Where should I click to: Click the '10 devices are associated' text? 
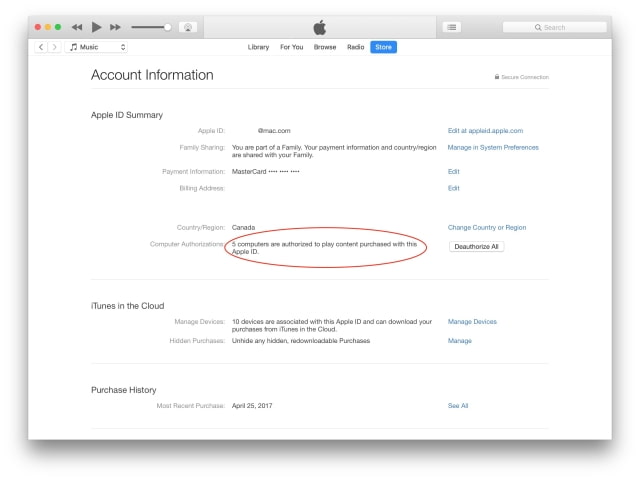pos(332,325)
